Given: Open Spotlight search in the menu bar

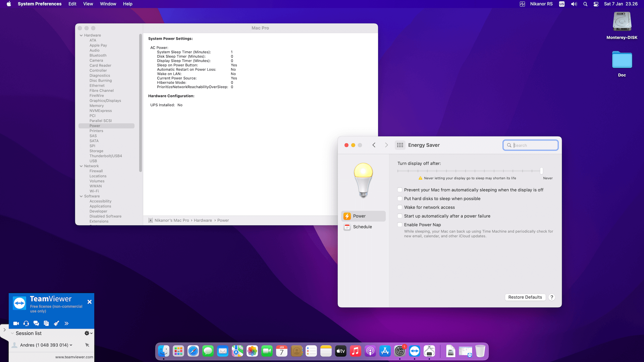Looking at the screenshot, I should [585, 4].
